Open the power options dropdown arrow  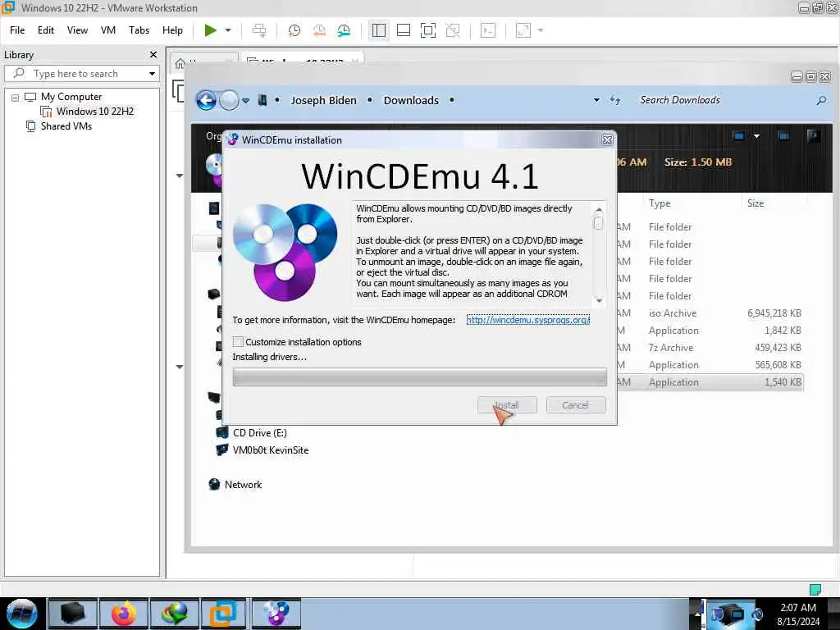228,30
